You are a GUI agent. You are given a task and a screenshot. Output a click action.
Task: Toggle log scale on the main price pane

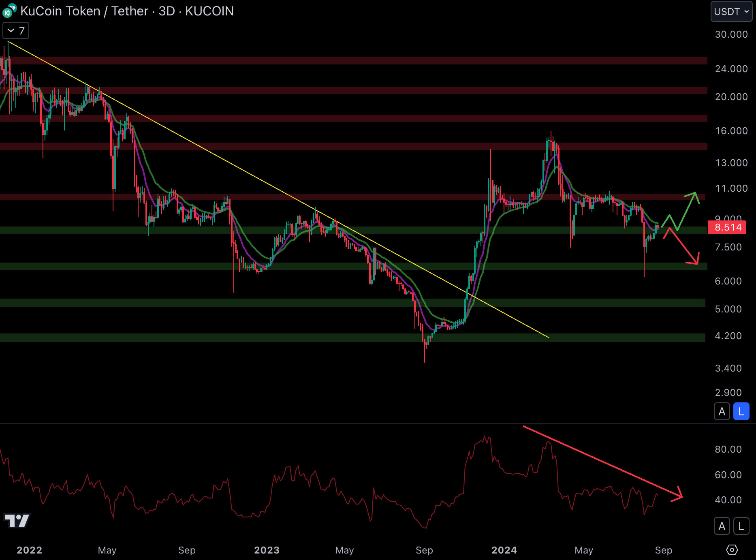(741, 412)
